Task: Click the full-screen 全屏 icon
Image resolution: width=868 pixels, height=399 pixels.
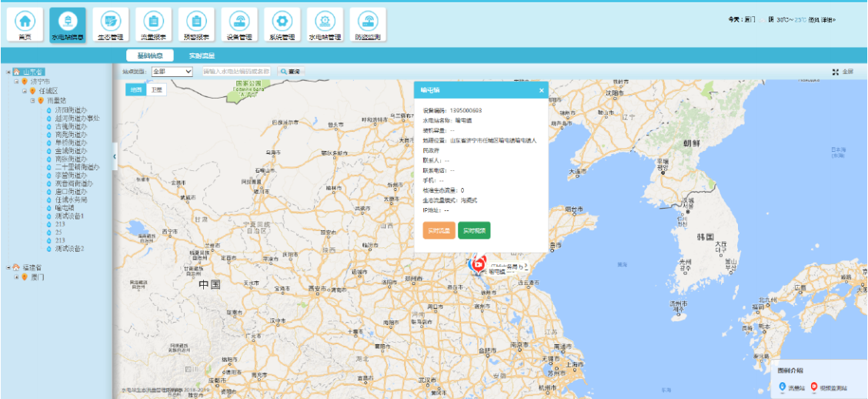Action: click(836, 72)
